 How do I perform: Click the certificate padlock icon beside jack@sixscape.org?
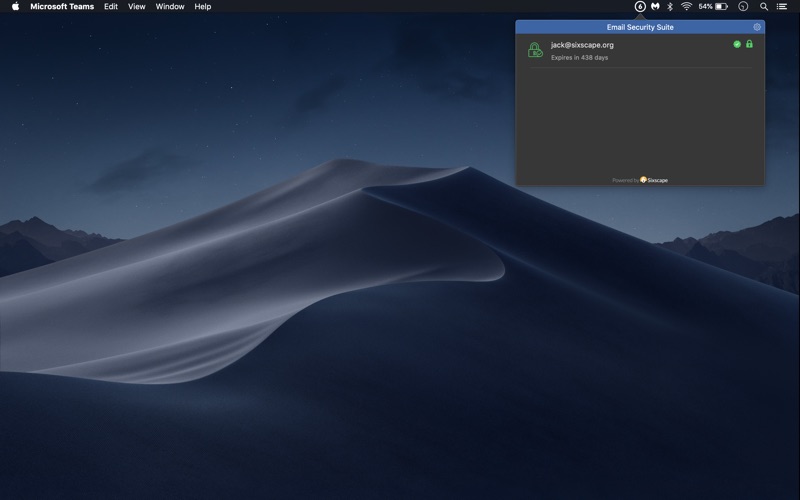click(535, 50)
